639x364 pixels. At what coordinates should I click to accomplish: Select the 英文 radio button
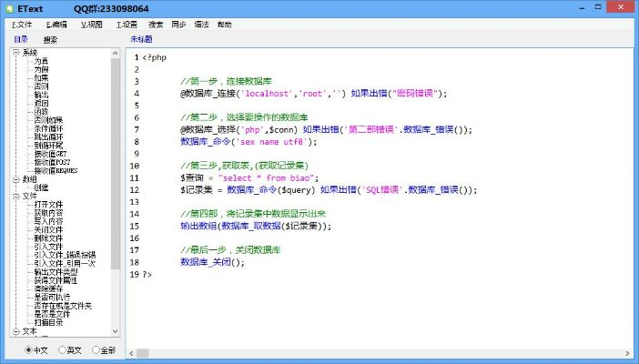click(x=63, y=349)
